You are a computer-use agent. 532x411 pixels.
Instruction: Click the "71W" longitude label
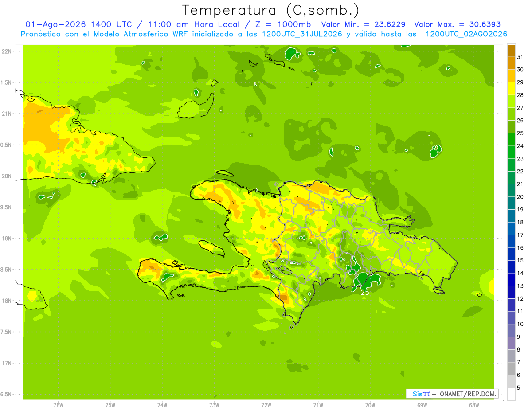[x=318, y=405]
